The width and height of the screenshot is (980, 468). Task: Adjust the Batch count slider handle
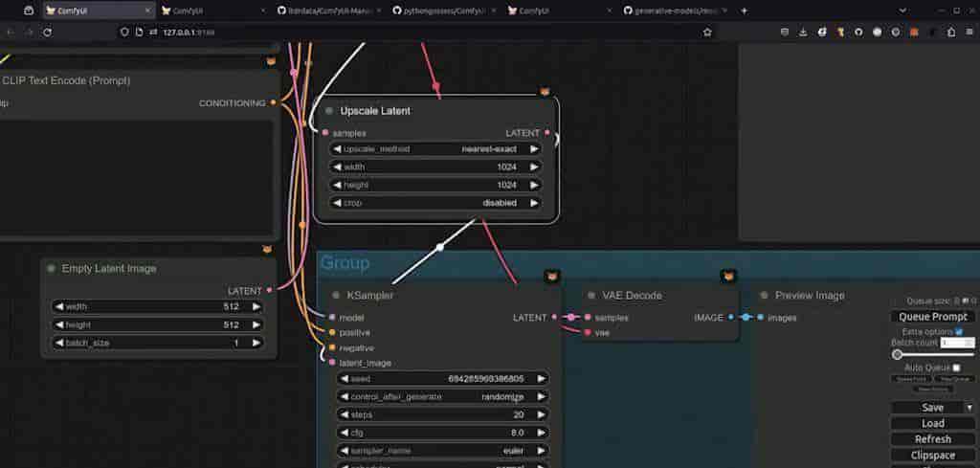tap(898, 354)
